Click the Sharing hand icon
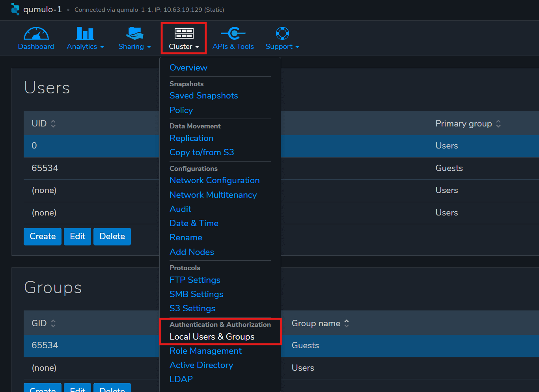539x392 pixels. coord(134,33)
